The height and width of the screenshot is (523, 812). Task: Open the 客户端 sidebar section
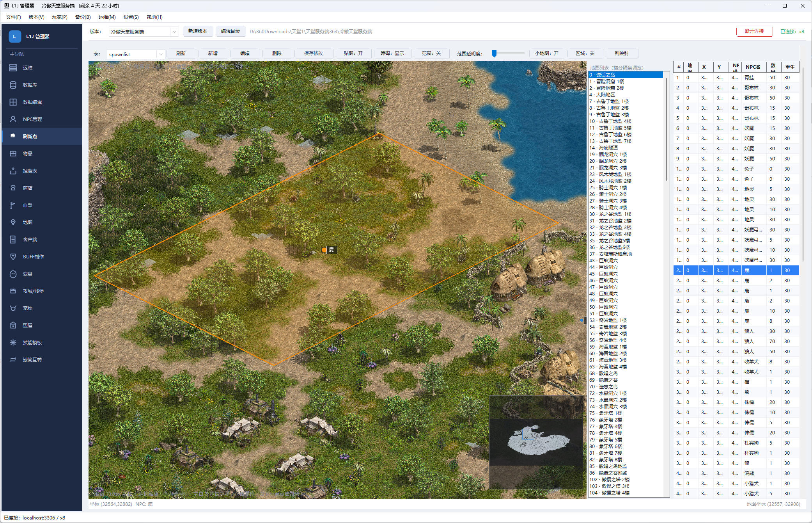[42, 240]
